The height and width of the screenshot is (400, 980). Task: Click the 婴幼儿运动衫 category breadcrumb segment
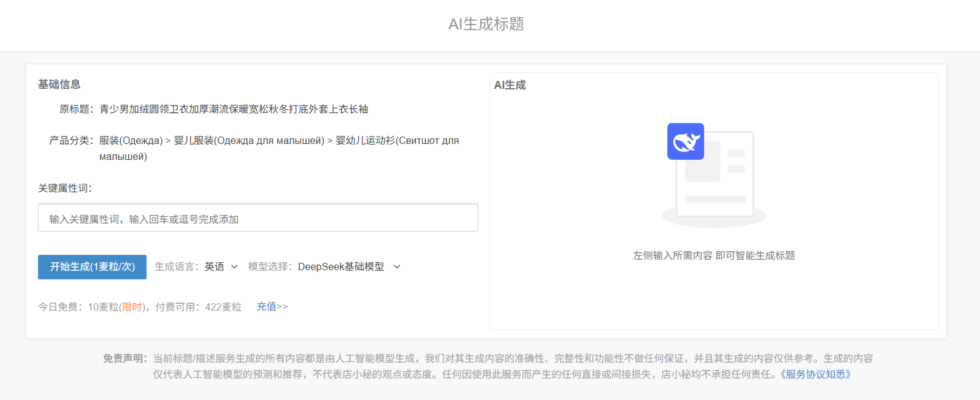tap(397, 140)
